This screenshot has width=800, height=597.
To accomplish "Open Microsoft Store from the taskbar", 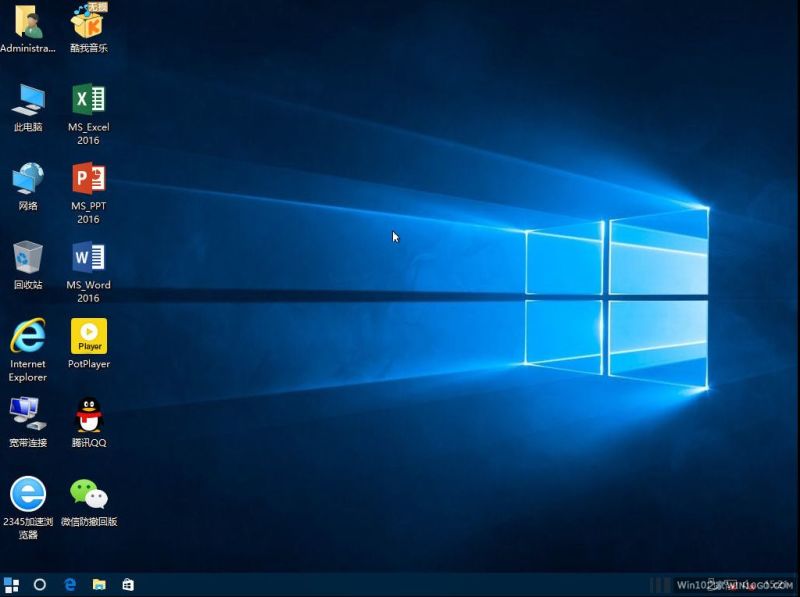I will pos(128,584).
